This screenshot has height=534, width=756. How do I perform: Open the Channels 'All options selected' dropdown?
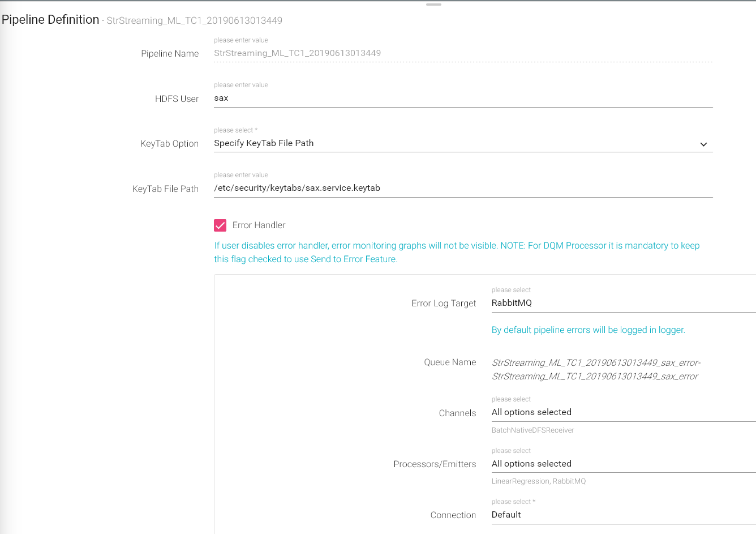[x=624, y=412]
